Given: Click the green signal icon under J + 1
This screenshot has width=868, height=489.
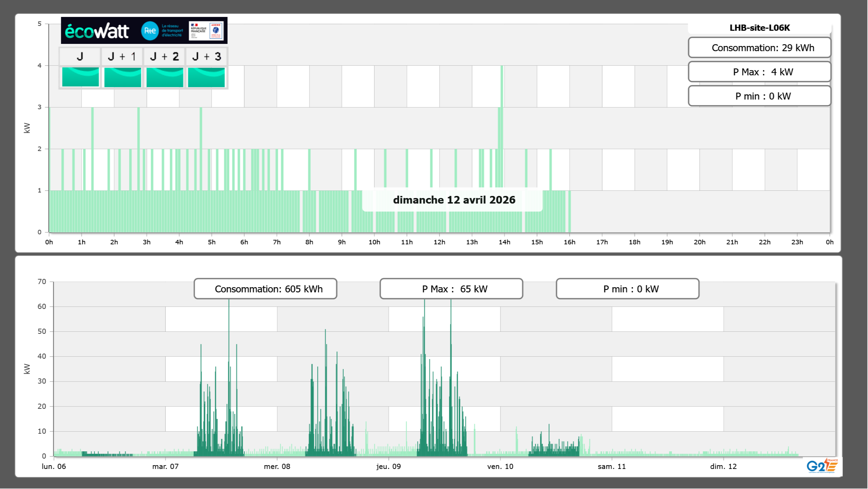Looking at the screenshot, I should click(122, 77).
